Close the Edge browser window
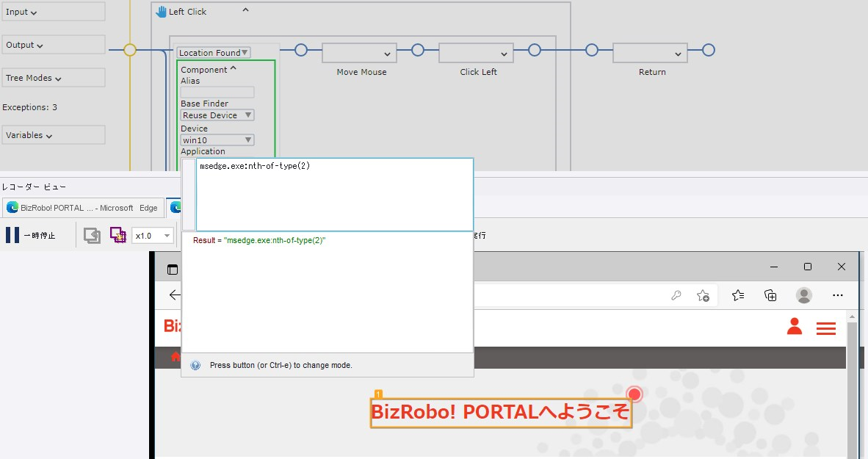This screenshot has width=868, height=459. pyautogui.click(x=842, y=267)
